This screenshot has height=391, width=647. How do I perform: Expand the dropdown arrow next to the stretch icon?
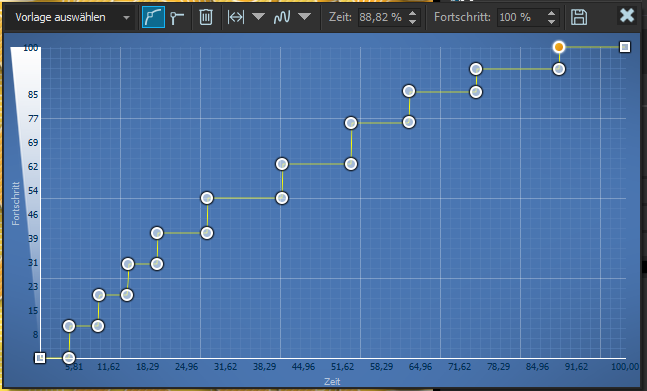pos(258,16)
